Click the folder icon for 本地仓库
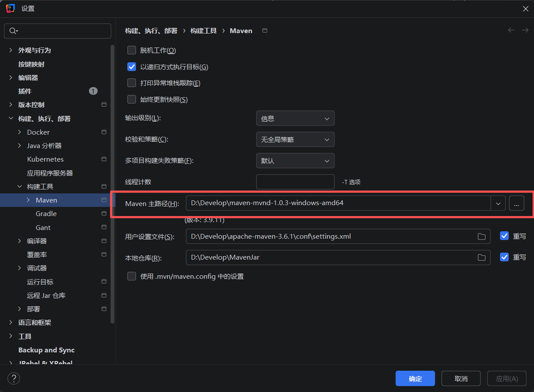 coord(481,257)
